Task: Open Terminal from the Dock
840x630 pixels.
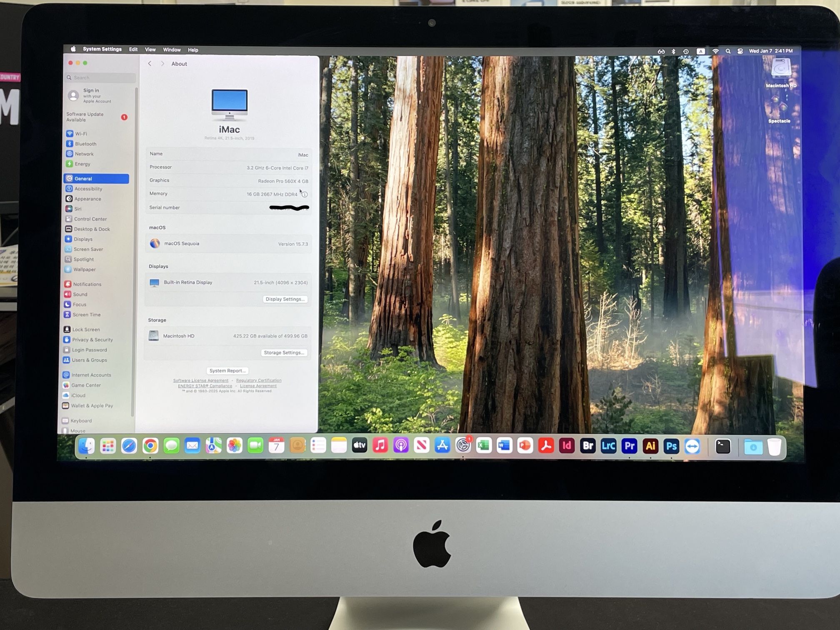Action: click(723, 447)
